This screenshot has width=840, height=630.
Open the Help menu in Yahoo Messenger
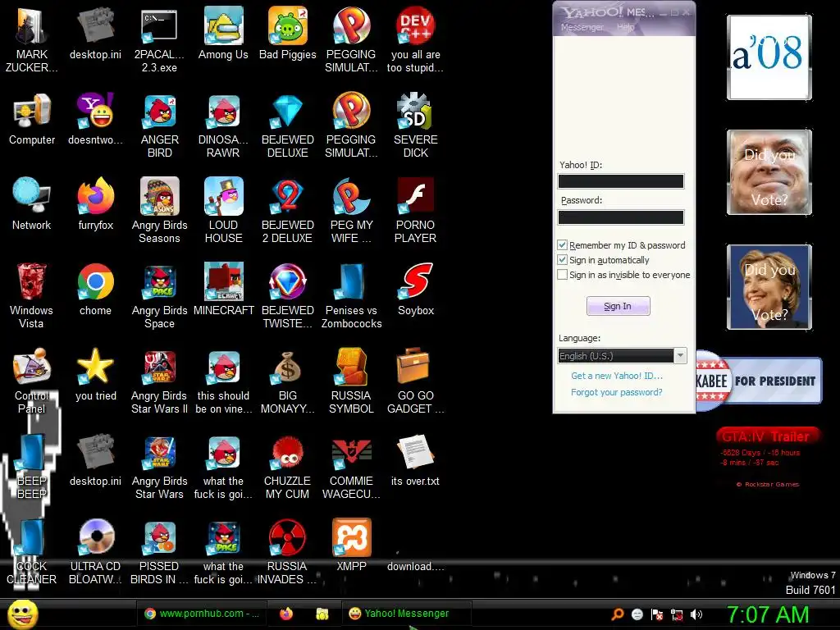point(625,27)
